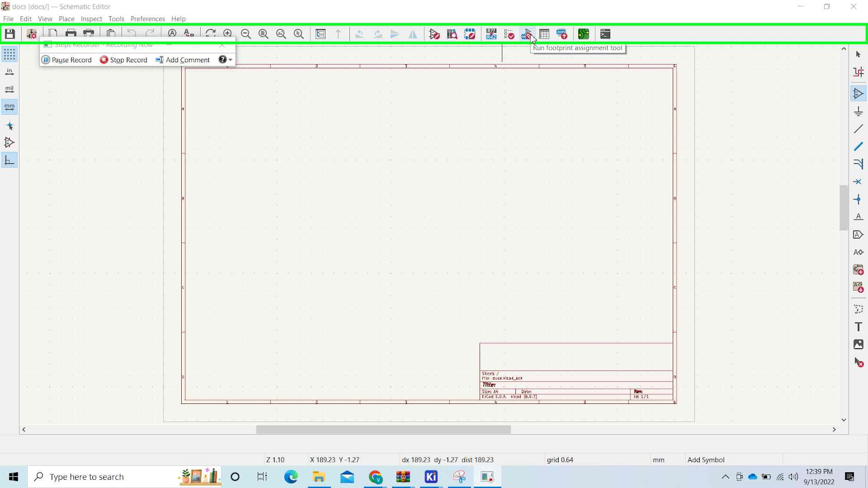Image resolution: width=868 pixels, height=488 pixels.
Task: Save the schematic with the floppy icon
Action: pyautogui.click(x=10, y=34)
